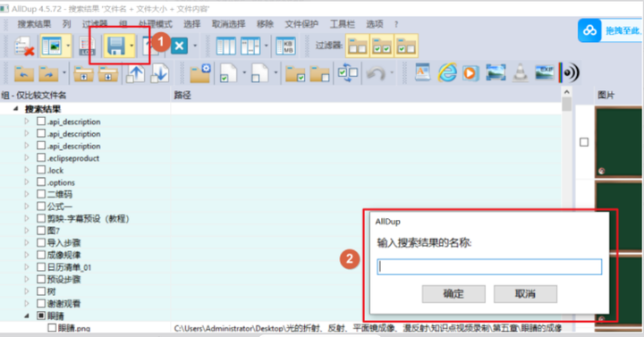Check the 二维码 group checkbox
This screenshot has width=644, height=337.
pyautogui.click(x=41, y=194)
